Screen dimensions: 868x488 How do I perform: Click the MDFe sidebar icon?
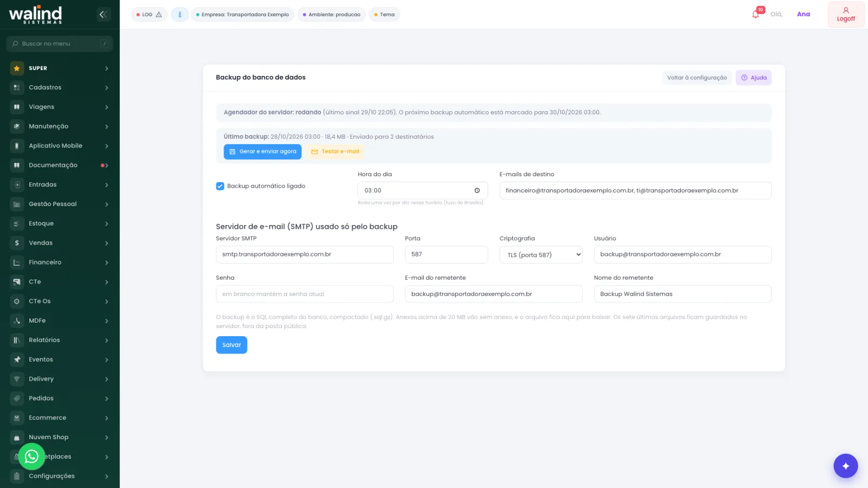pyautogui.click(x=17, y=321)
